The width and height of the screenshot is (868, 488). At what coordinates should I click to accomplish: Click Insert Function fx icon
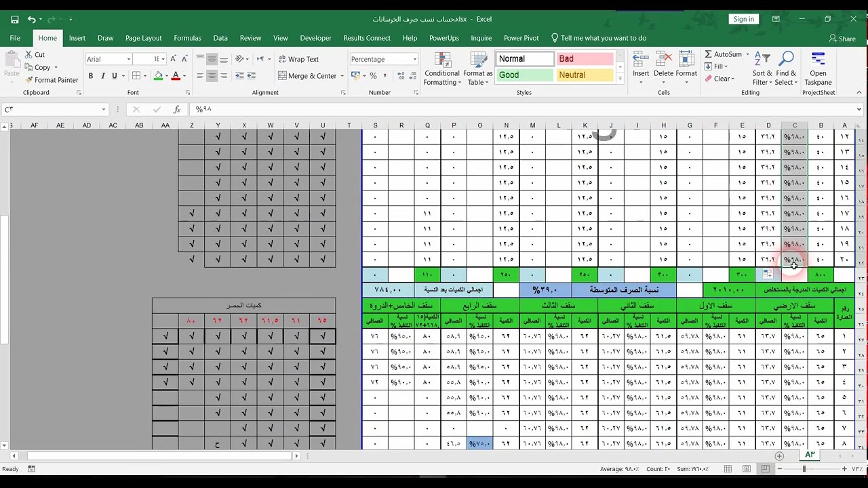[x=176, y=109]
